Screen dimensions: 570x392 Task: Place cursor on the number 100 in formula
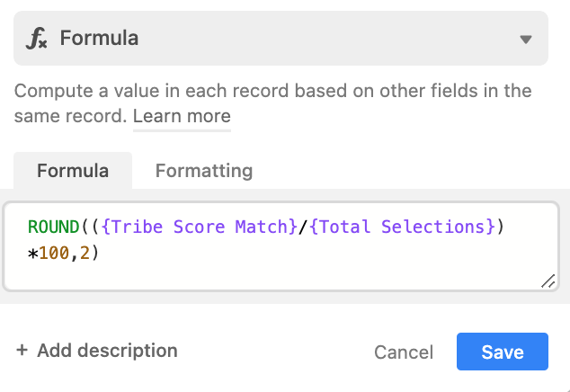coord(54,253)
